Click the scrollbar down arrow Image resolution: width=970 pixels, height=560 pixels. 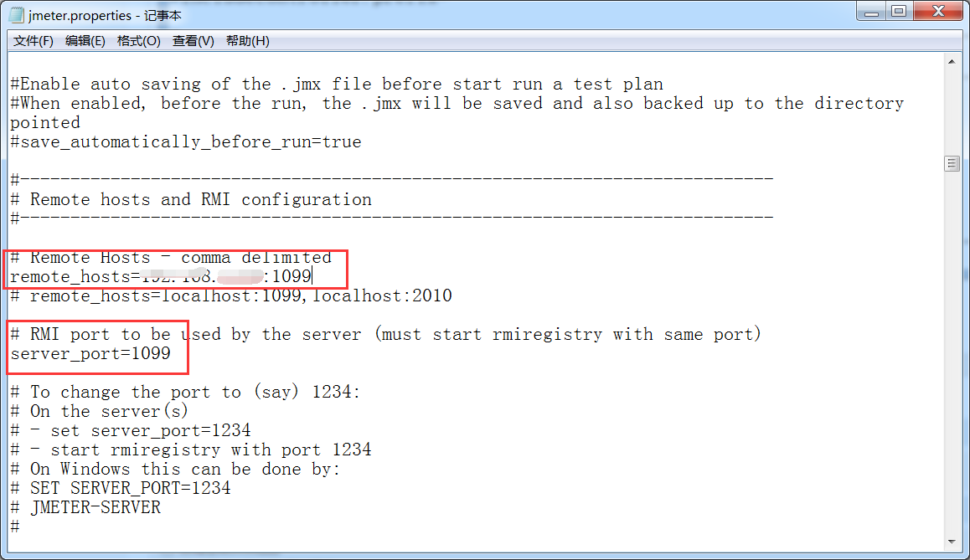coord(952,542)
